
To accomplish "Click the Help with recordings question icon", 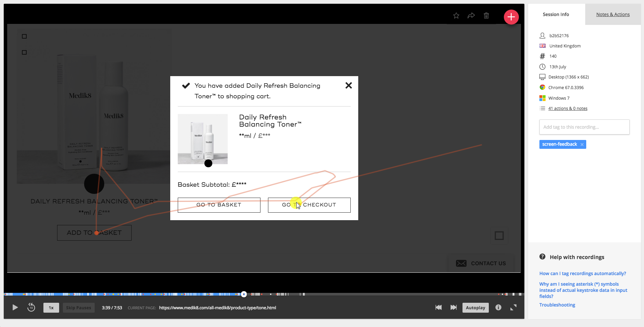I will [x=542, y=257].
